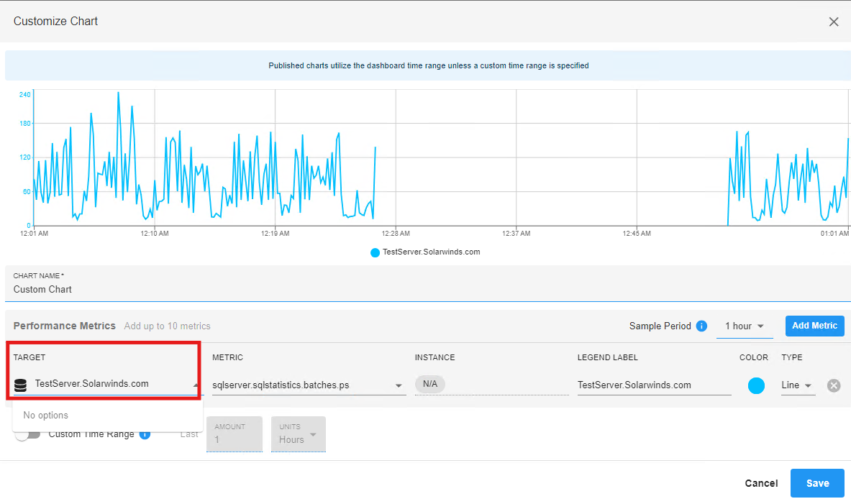This screenshot has width=851, height=504.
Task: Open the Sample Period 1 hour dropdown
Action: pyautogui.click(x=744, y=326)
